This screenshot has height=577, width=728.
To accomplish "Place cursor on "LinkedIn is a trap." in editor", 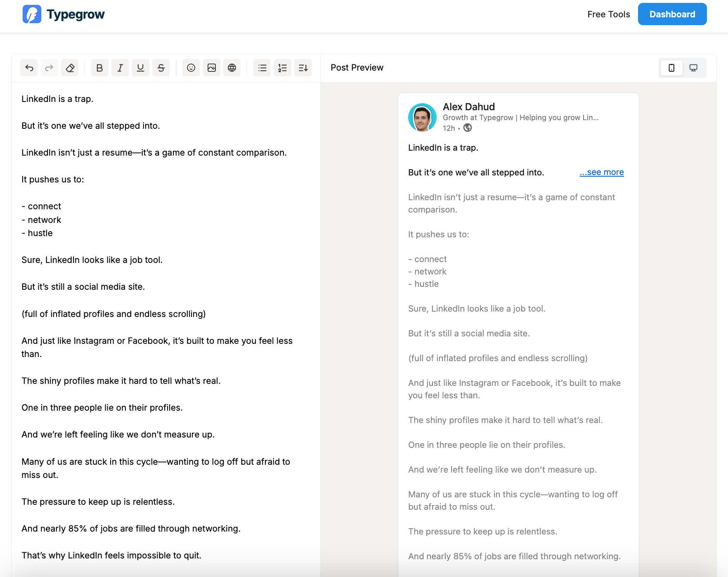I will (x=57, y=99).
